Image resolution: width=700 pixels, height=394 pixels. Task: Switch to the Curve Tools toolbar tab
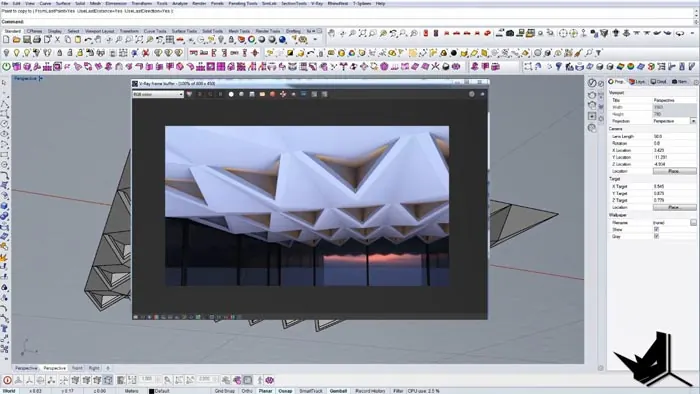(155, 31)
